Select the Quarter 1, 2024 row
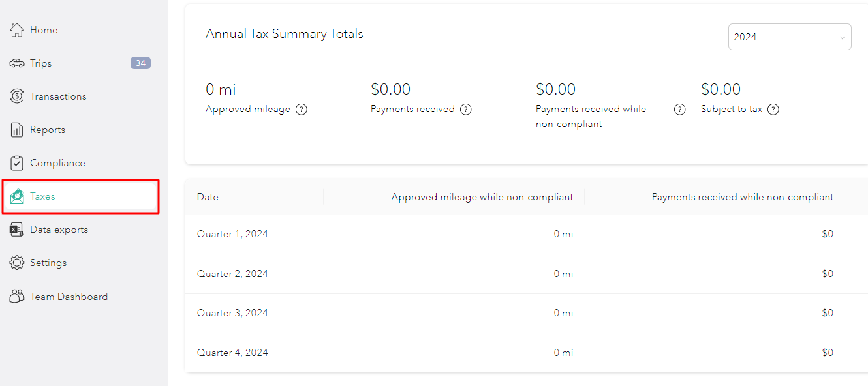 click(232, 234)
